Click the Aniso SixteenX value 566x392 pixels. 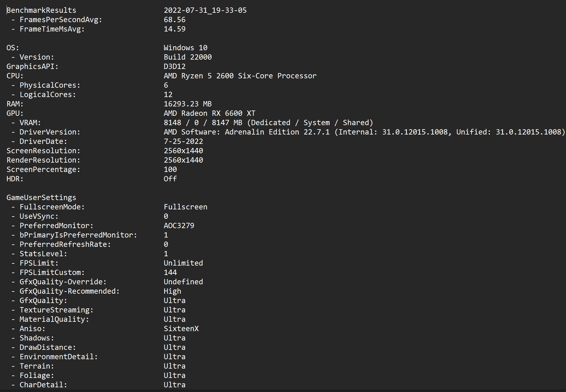(x=181, y=329)
